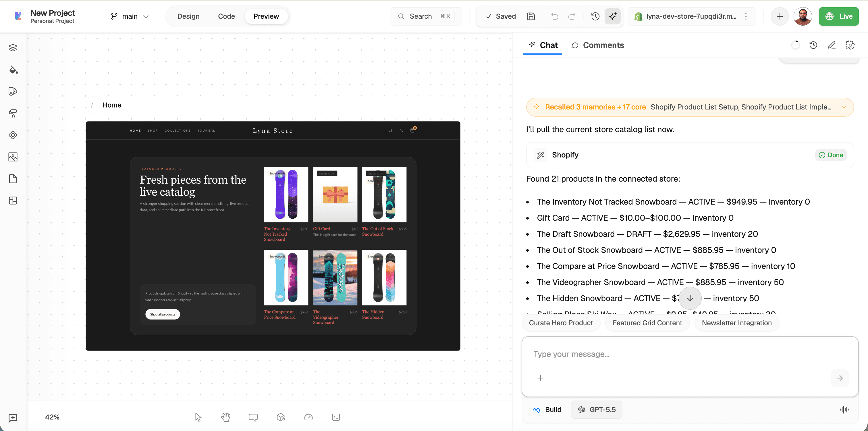Expand the Shopify tool call row

pyautogui.click(x=690, y=155)
